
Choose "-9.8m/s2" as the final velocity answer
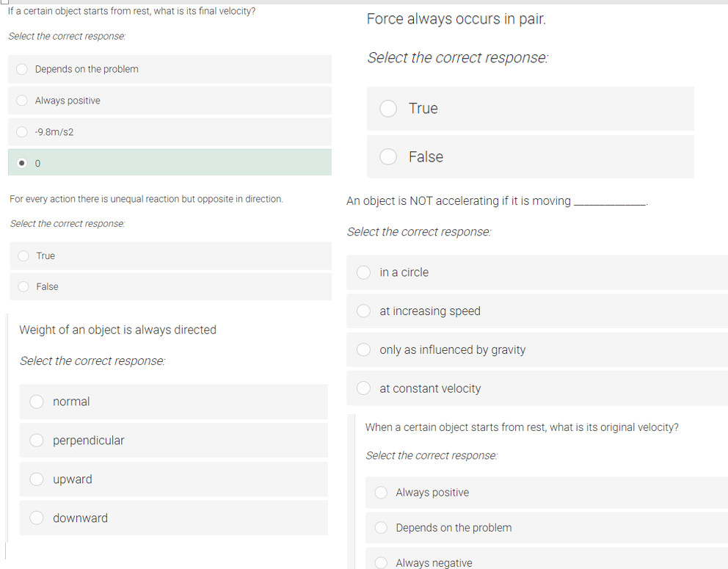21,131
